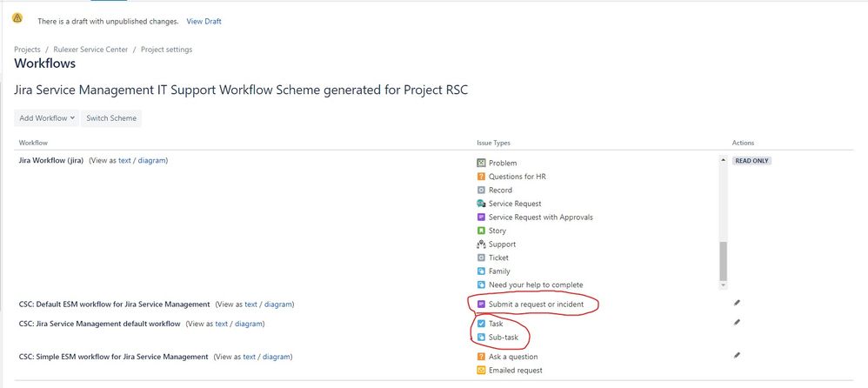Go to Projects breadcrumb

27,50
